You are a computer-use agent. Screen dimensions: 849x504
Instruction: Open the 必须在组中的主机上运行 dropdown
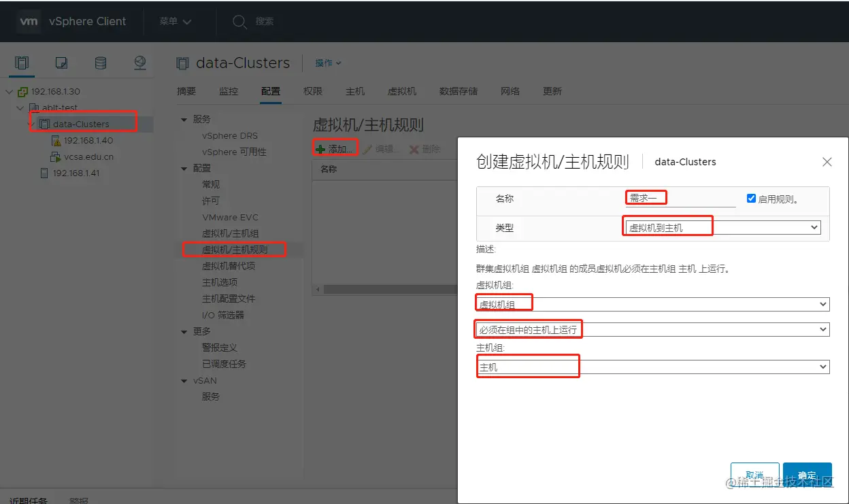[x=653, y=329]
